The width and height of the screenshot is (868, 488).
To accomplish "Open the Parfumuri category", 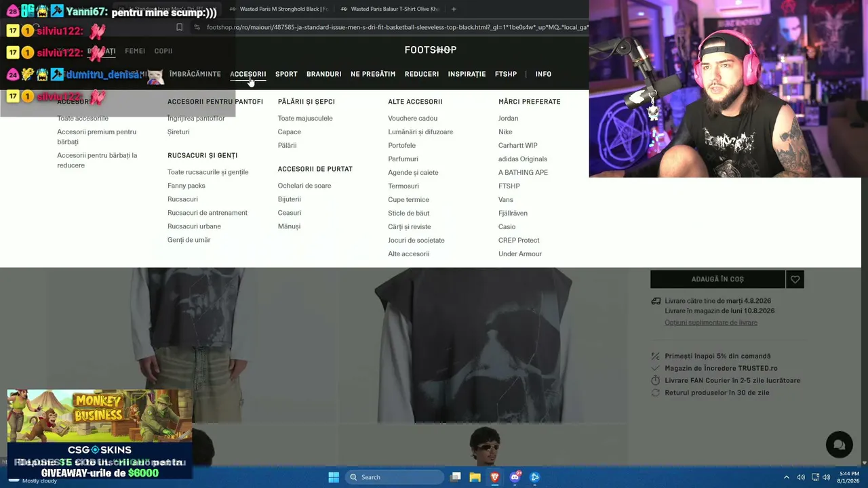I will coord(403,159).
